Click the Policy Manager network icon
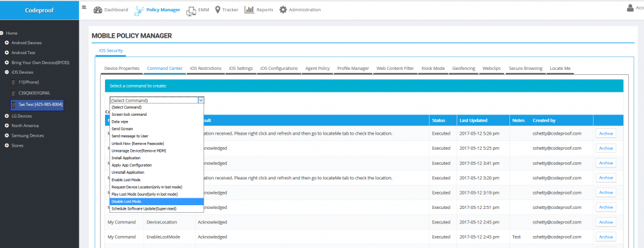 pyautogui.click(x=139, y=10)
